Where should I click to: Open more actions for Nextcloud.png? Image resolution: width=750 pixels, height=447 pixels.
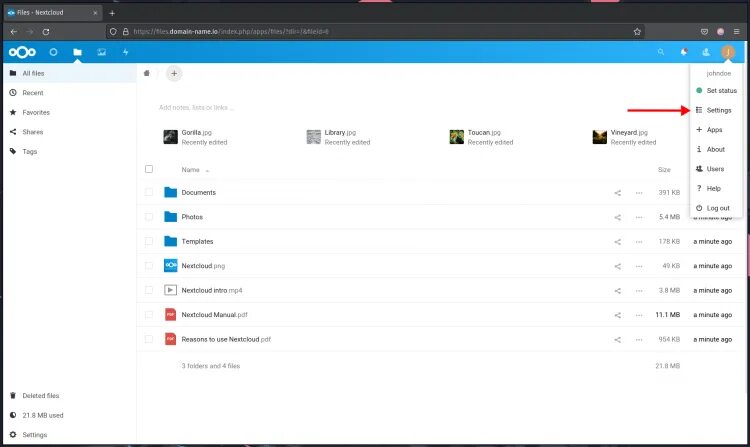639,266
